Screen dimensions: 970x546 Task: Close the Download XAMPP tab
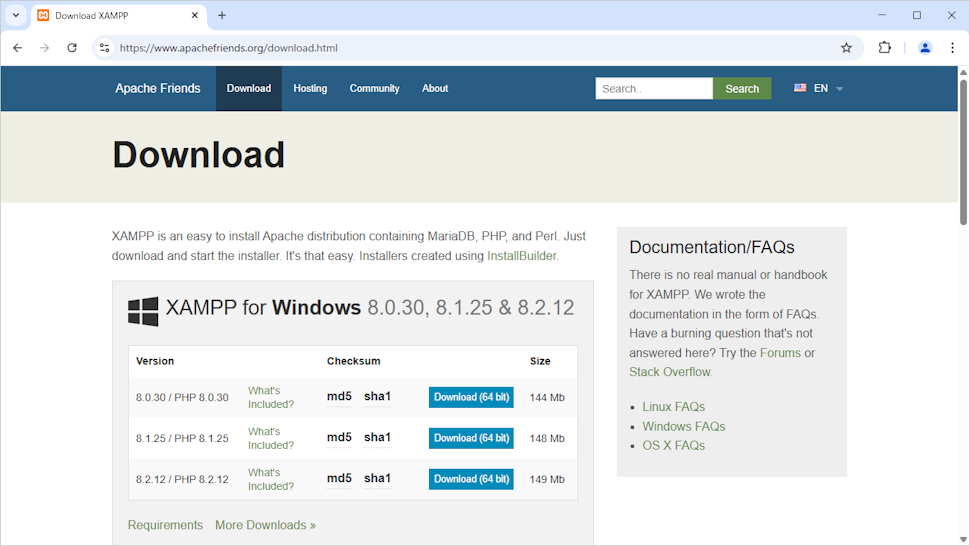click(195, 15)
